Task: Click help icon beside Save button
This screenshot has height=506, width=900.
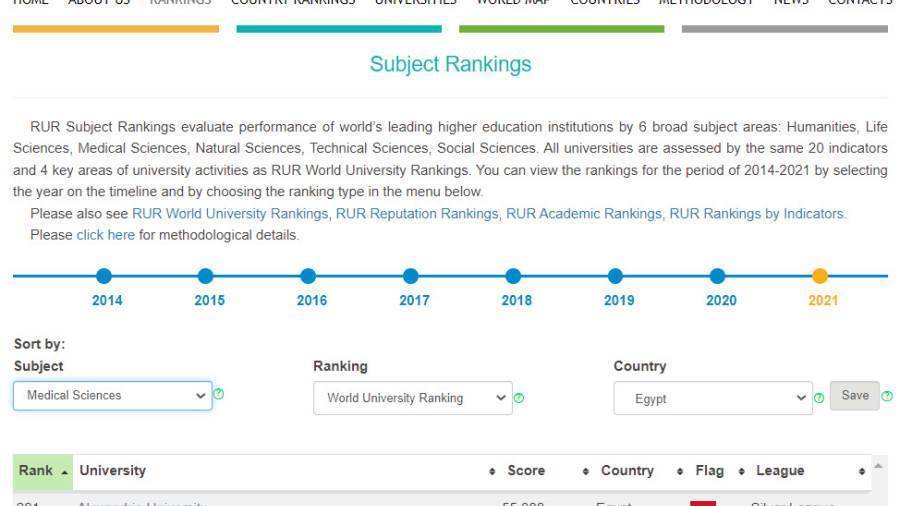Action: (887, 396)
